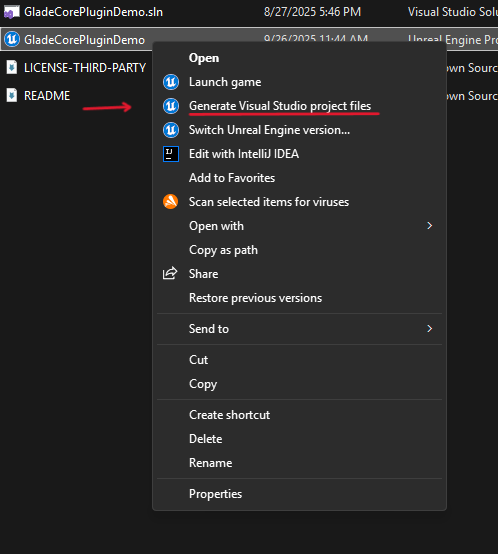The image size is (498, 554).
Task: Click the Visual Studio Solution type cell
Action: pos(453,12)
